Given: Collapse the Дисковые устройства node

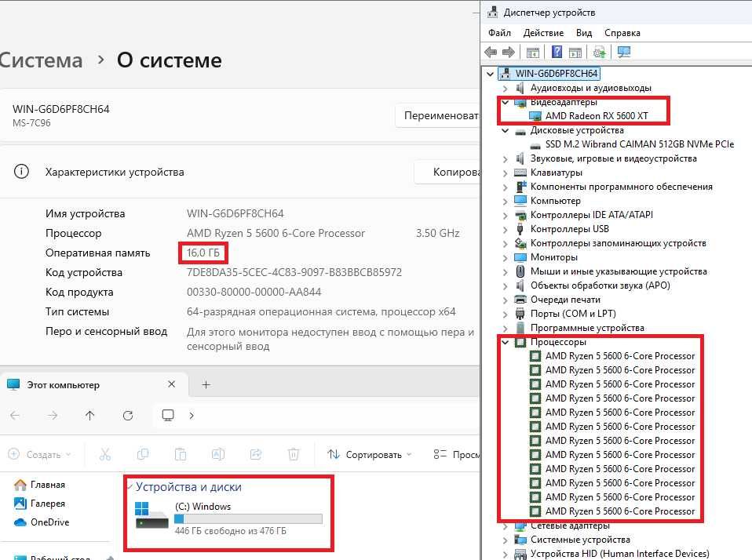Looking at the screenshot, I should pyautogui.click(x=505, y=130).
